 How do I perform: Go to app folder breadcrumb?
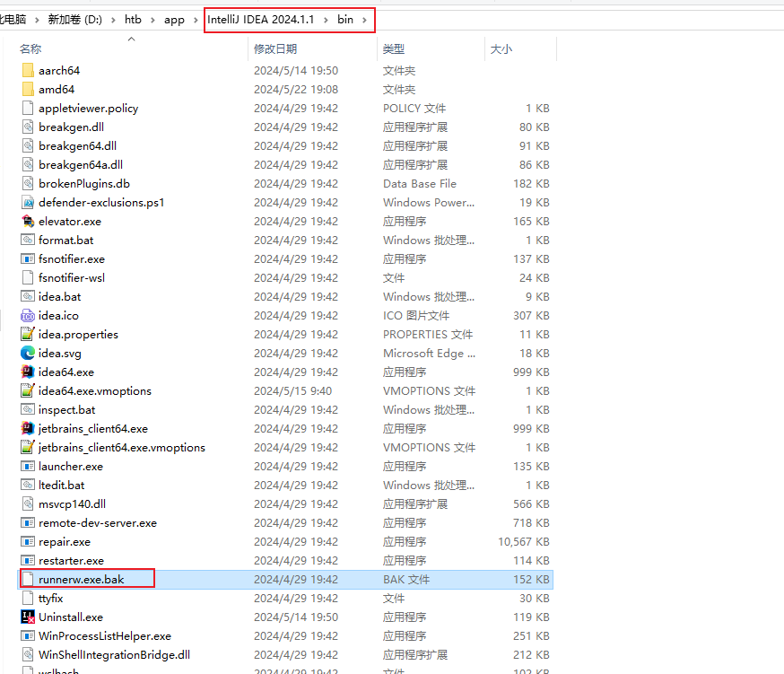click(175, 20)
